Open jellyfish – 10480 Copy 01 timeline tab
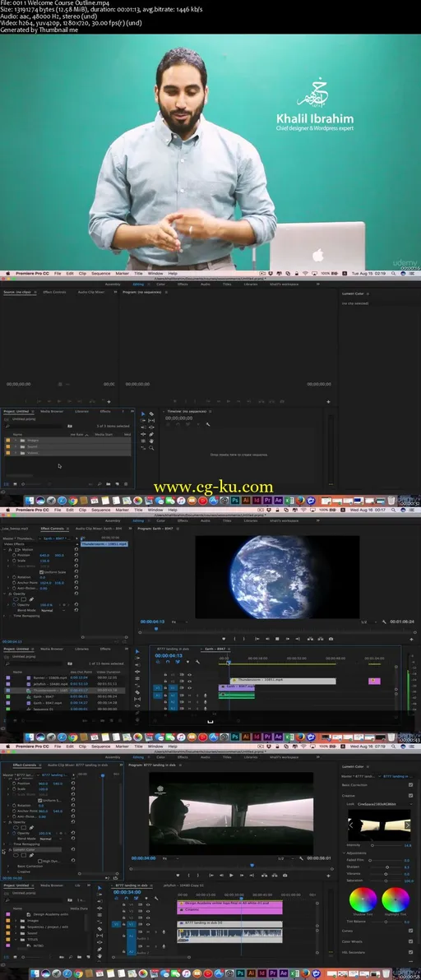The height and width of the screenshot is (980, 421). pos(183,885)
